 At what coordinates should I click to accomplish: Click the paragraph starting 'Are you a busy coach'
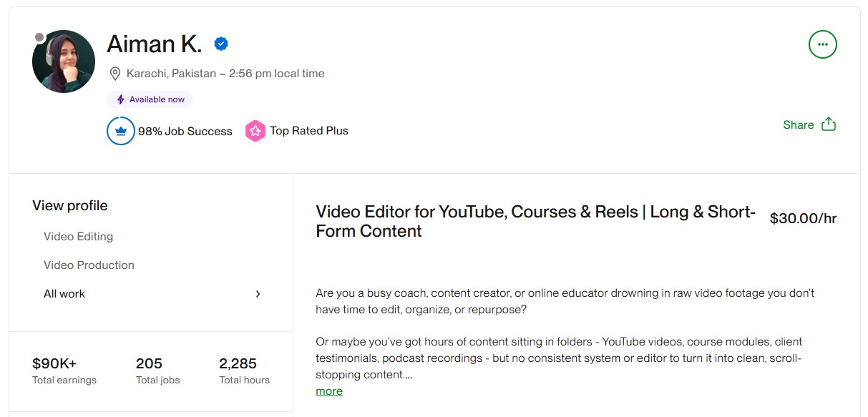tap(565, 301)
